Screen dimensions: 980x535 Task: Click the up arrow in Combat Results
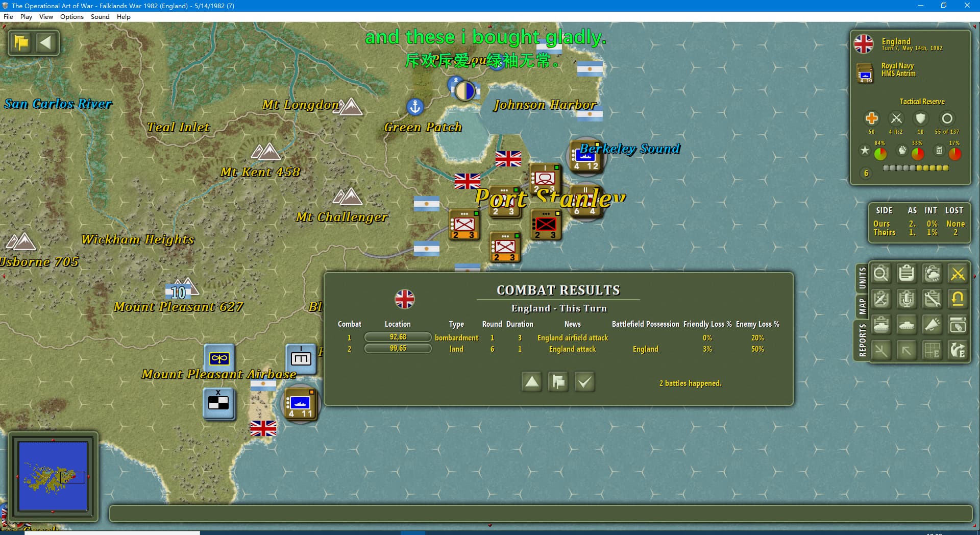tap(532, 382)
